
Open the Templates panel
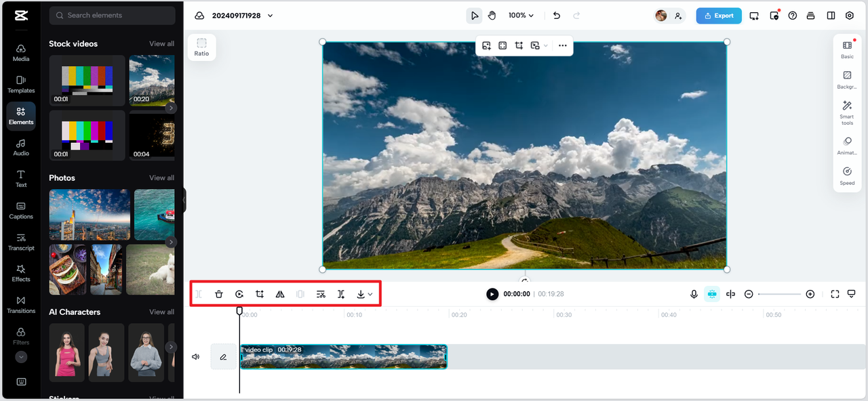tap(21, 84)
